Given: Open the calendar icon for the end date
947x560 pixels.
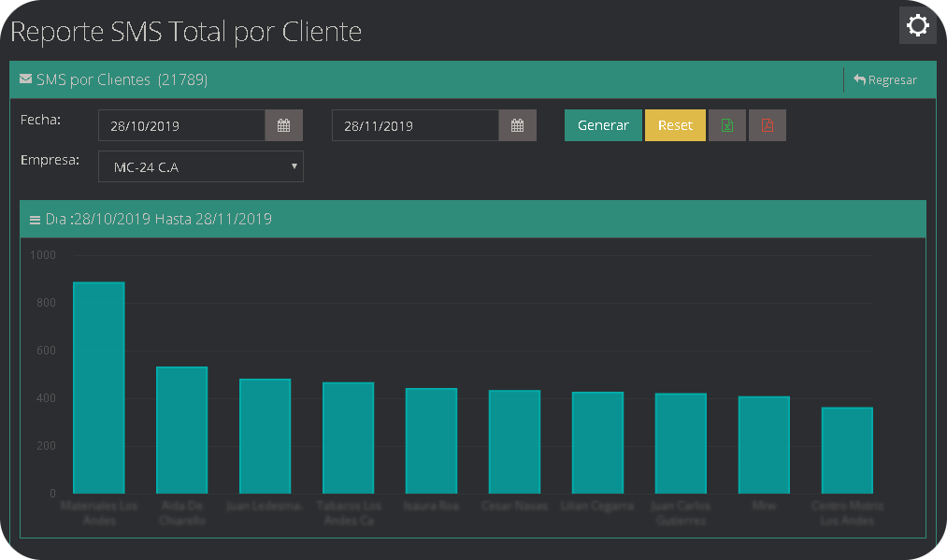Looking at the screenshot, I should tap(518, 124).
